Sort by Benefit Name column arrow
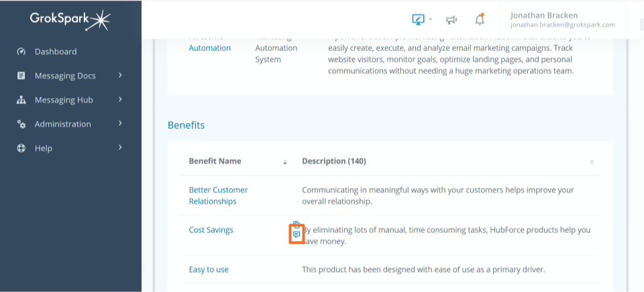The image size is (644, 292). tap(285, 162)
